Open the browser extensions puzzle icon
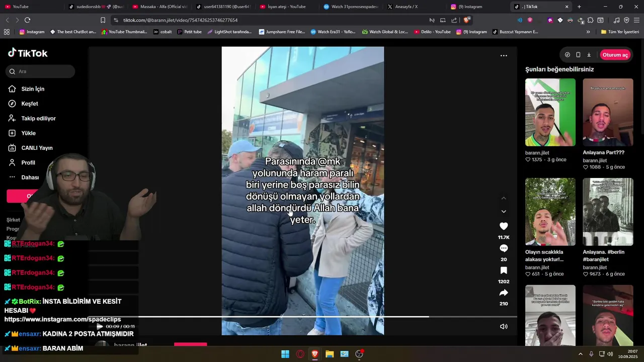Image resolution: width=644 pixels, height=362 pixels. (x=590, y=20)
